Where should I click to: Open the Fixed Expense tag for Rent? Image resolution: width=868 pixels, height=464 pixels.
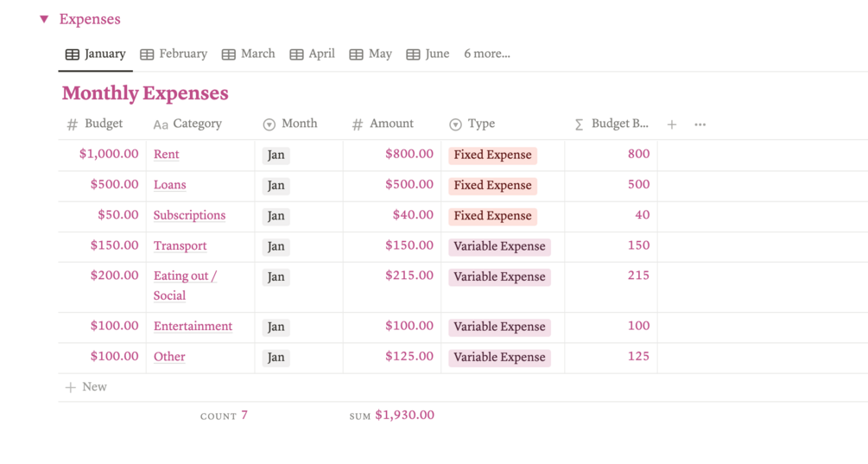(x=492, y=156)
